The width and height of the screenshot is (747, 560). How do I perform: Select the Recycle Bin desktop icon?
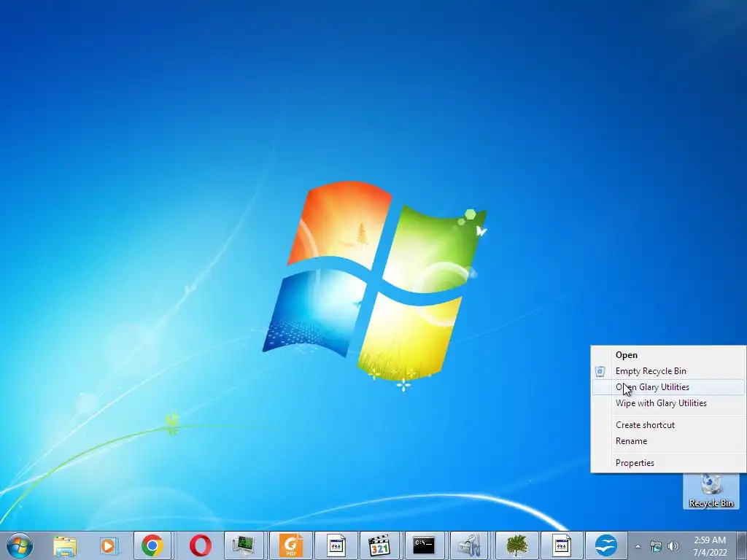[711, 491]
